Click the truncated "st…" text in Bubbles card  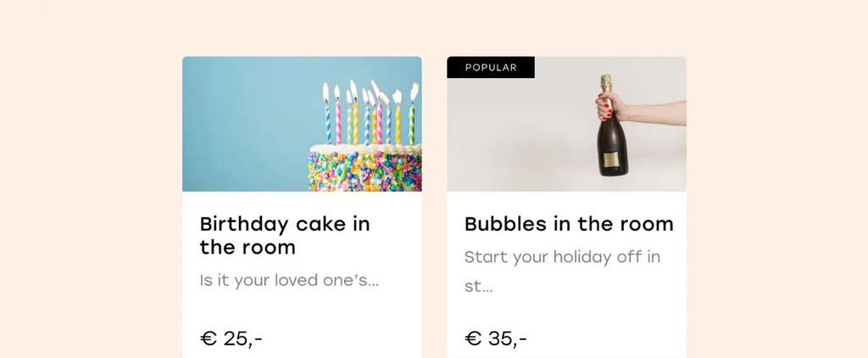tap(478, 286)
